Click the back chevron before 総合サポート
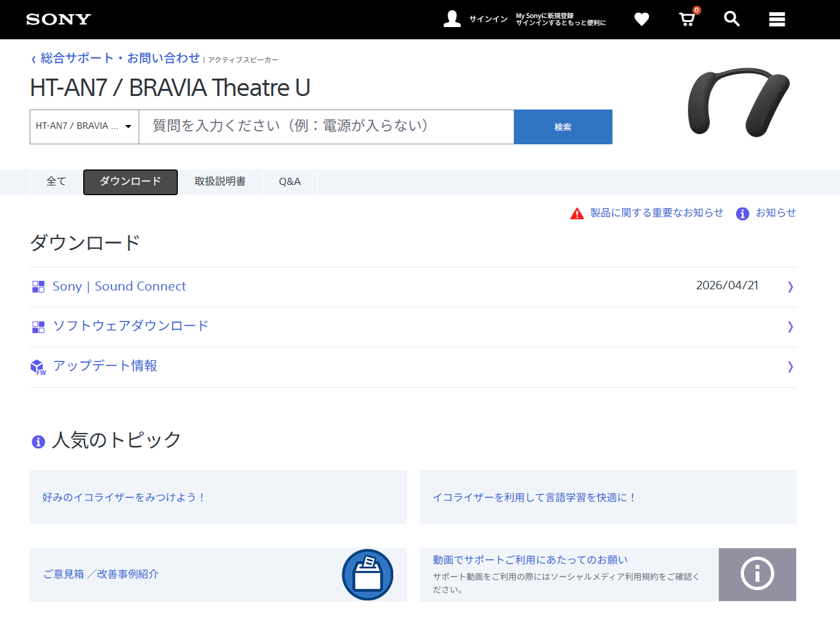 pyautogui.click(x=34, y=59)
